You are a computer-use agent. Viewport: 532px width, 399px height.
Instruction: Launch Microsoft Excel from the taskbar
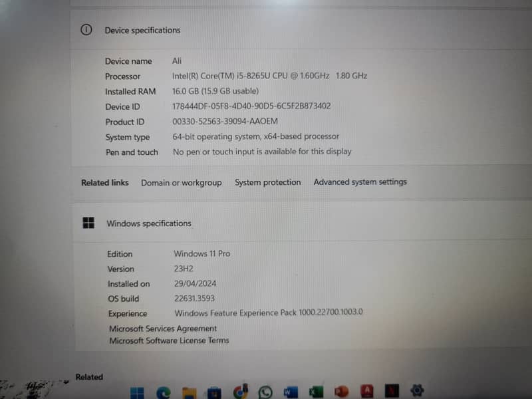pos(317,392)
